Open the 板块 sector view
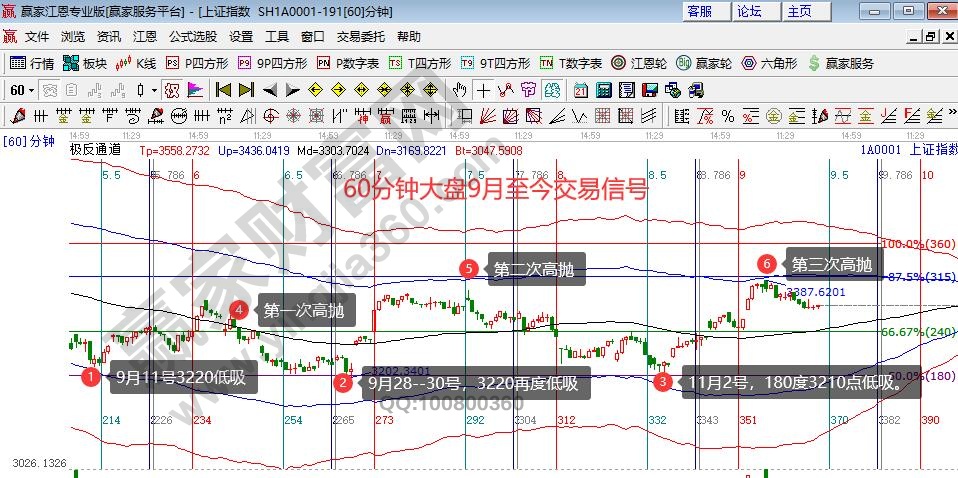 point(84,63)
